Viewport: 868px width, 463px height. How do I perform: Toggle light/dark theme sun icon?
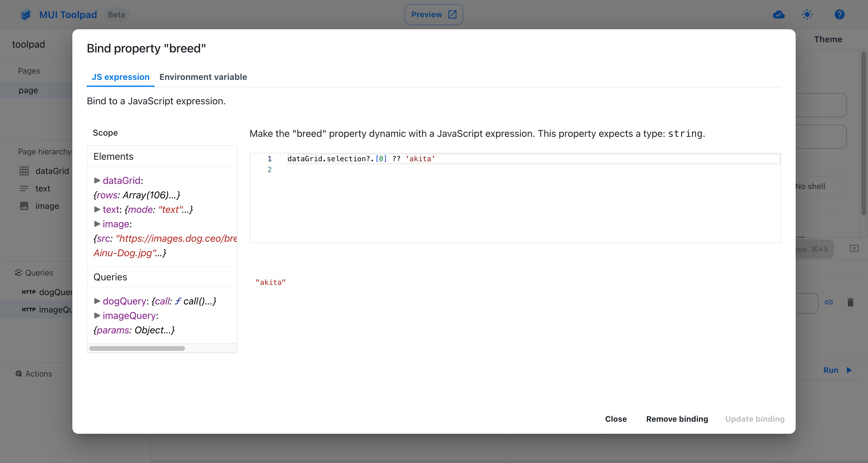coord(807,14)
